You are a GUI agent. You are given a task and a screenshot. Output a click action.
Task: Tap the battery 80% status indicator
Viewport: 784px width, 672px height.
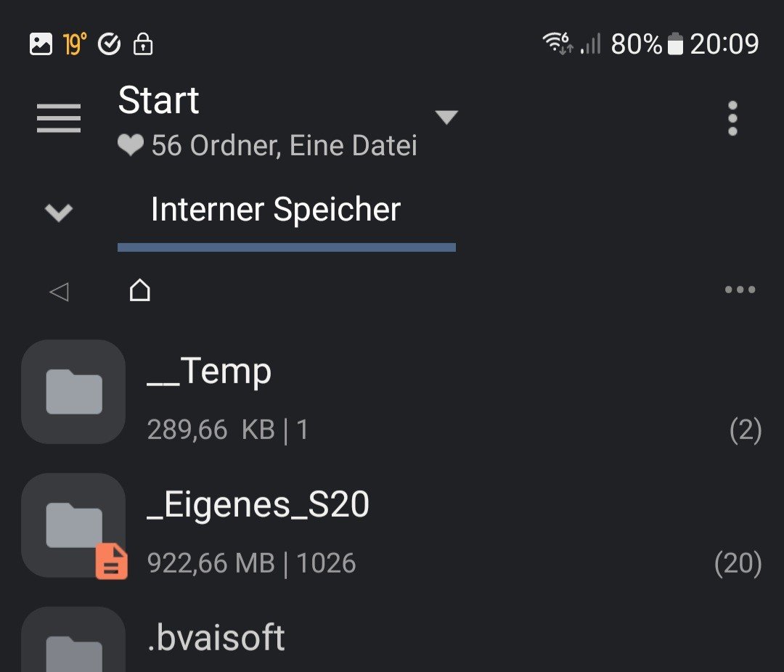pyautogui.click(x=646, y=45)
